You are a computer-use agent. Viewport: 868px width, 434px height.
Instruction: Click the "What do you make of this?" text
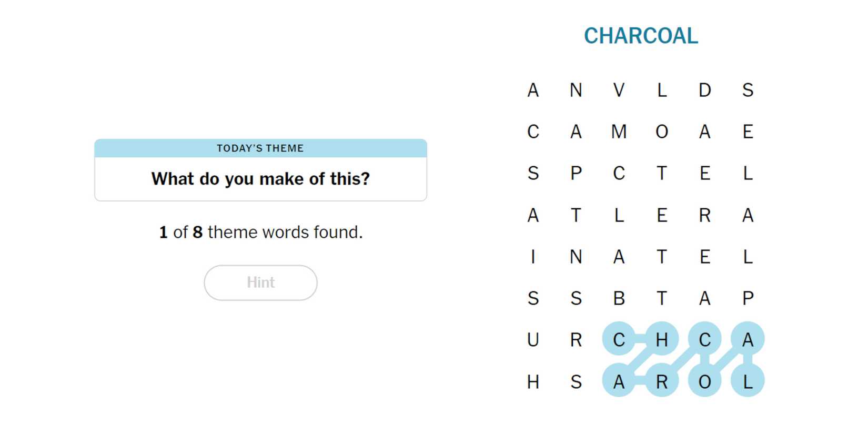pos(260,179)
